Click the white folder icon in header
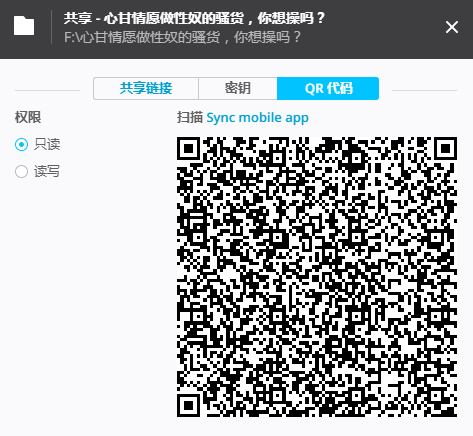 (24, 26)
